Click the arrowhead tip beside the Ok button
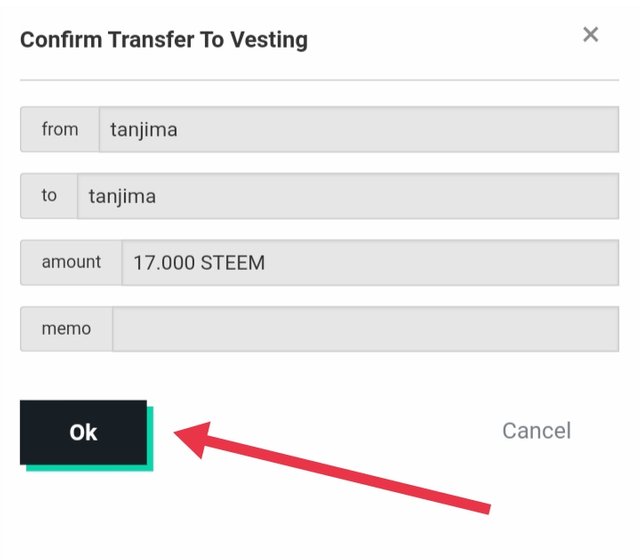The width and height of the screenshot is (640, 560). (179, 433)
